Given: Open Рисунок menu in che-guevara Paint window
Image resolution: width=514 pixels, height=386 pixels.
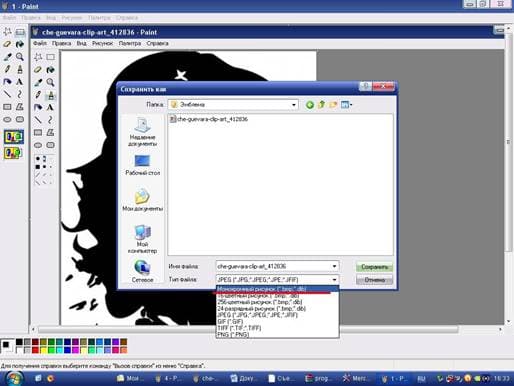Looking at the screenshot, I should [103, 43].
